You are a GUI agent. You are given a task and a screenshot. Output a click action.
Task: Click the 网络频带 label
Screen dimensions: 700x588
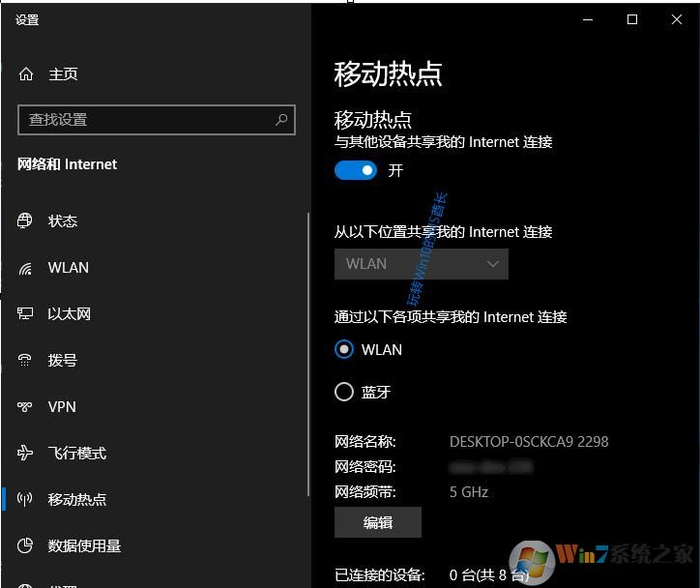365,492
